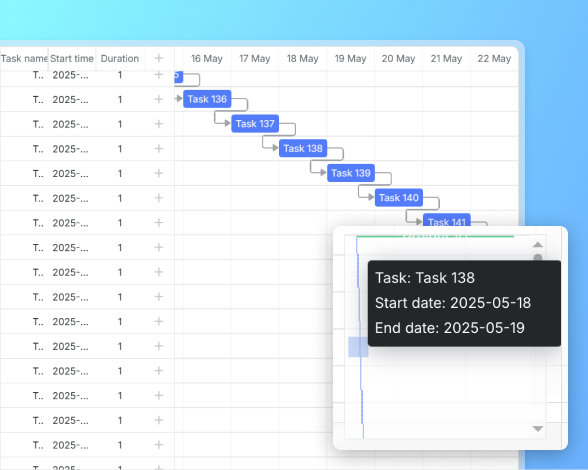Click the plus icon in Task 138 row
The image size is (588, 470).
click(x=159, y=149)
